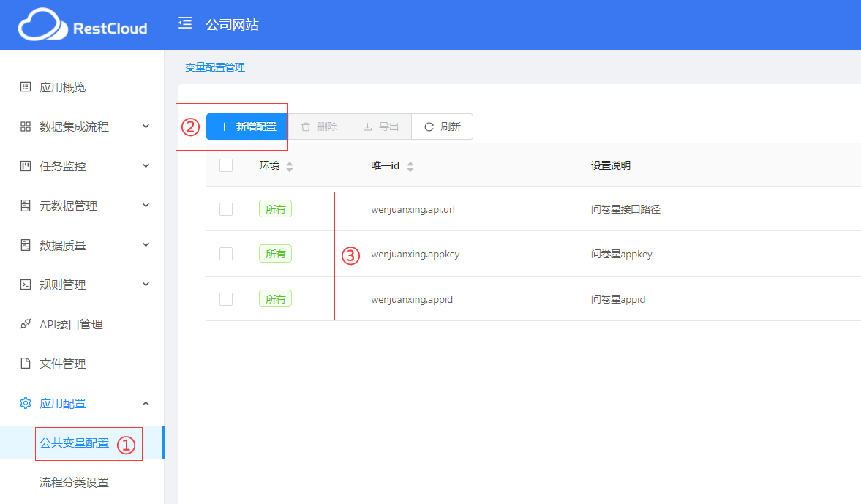Image resolution: width=861 pixels, height=504 pixels.
Task: Collapse sidebar using menu fold icon
Action: pyautogui.click(x=185, y=23)
